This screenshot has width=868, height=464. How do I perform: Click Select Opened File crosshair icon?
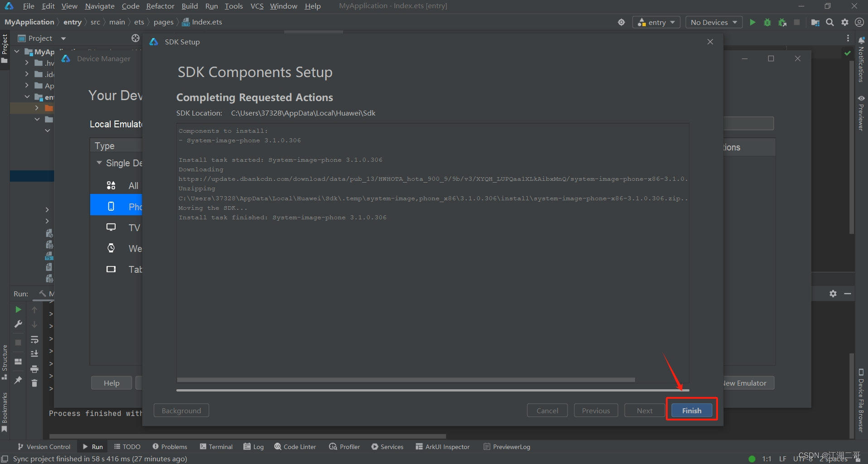(135, 38)
